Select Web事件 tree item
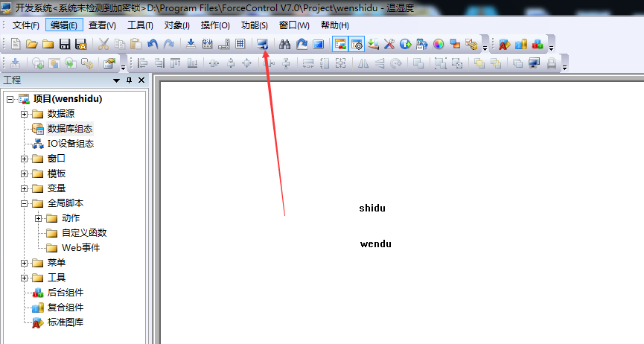The height and width of the screenshot is (344, 644). [x=81, y=248]
